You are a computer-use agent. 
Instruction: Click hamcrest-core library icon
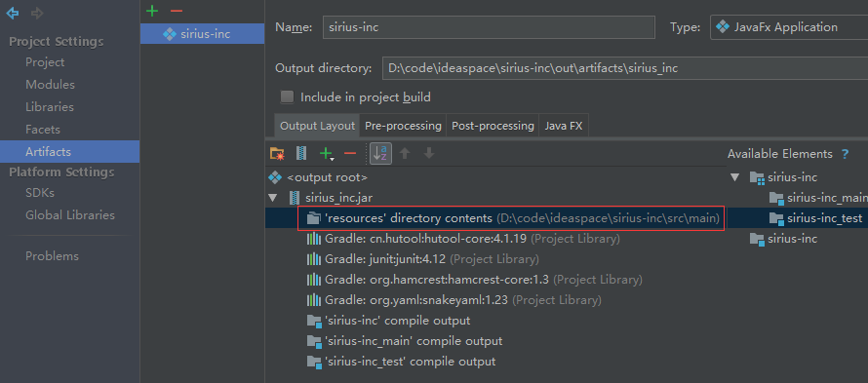[x=314, y=280]
